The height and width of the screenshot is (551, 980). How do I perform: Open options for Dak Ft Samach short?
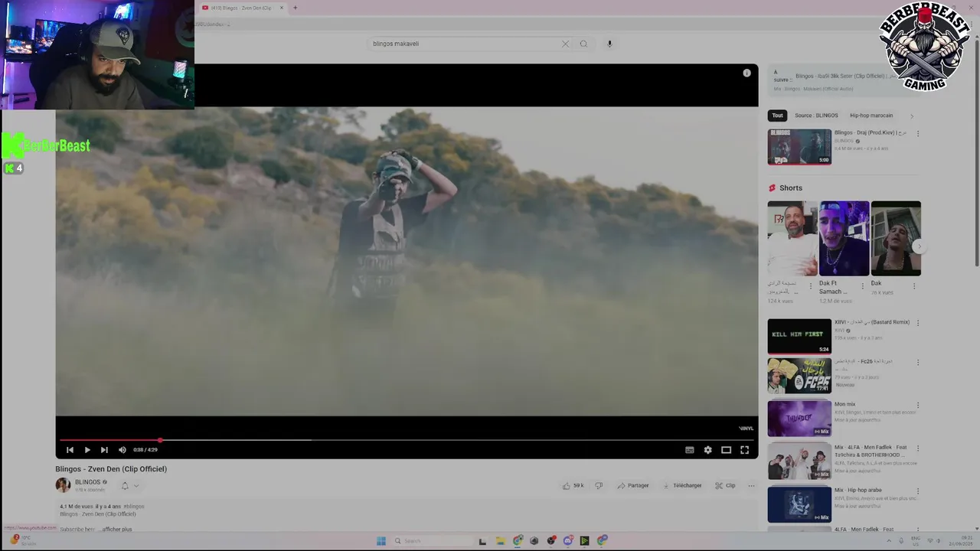coord(862,286)
